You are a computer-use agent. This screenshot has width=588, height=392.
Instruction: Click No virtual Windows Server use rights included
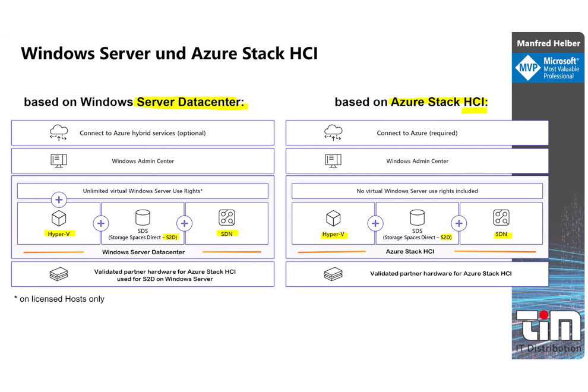[417, 191]
